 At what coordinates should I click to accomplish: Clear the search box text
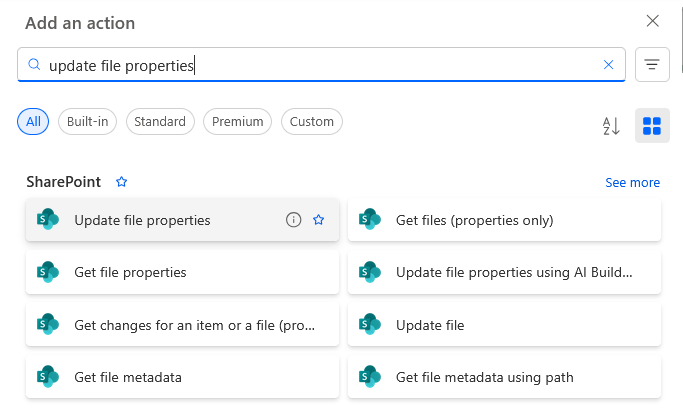coord(609,65)
